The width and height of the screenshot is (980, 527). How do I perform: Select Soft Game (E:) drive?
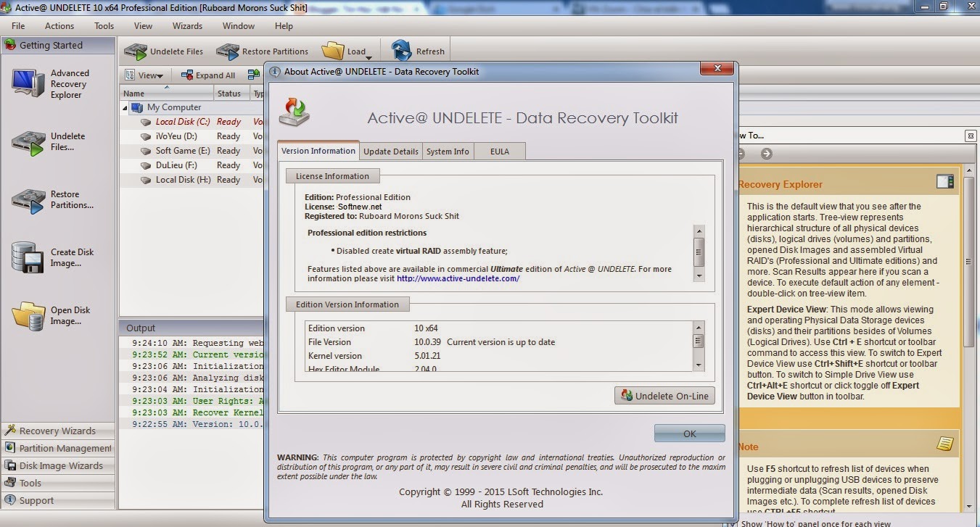(x=182, y=151)
